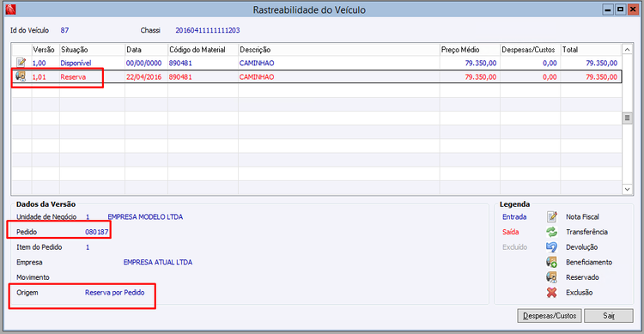Click the Excluído legend label
Image resolution: width=644 pixels, height=334 pixels.
click(x=514, y=247)
